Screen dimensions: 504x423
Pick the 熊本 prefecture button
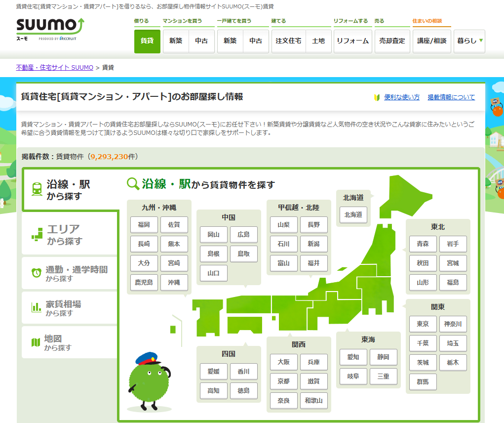click(x=174, y=244)
